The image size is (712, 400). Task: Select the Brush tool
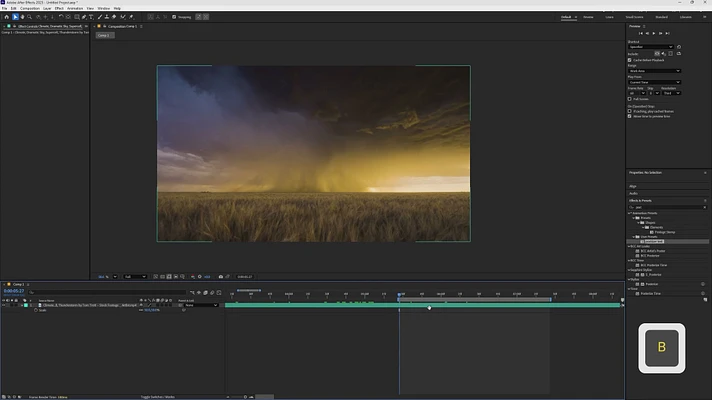(x=100, y=17)
